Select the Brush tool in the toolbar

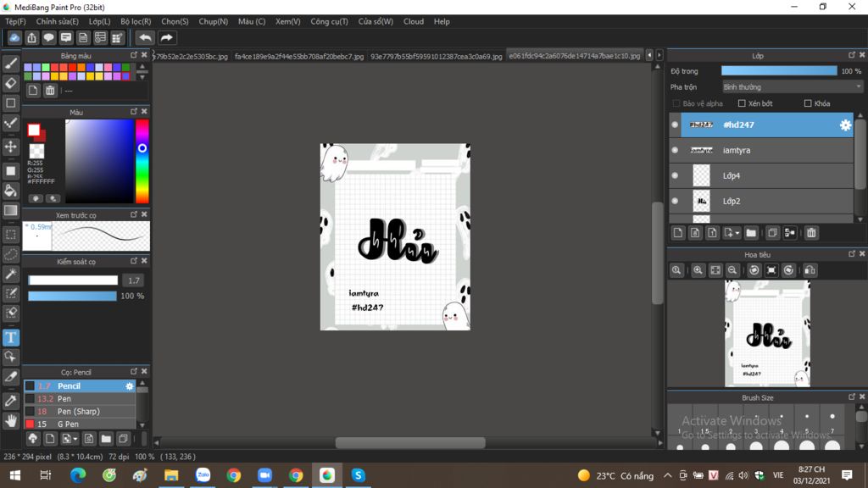pos(10,63)
